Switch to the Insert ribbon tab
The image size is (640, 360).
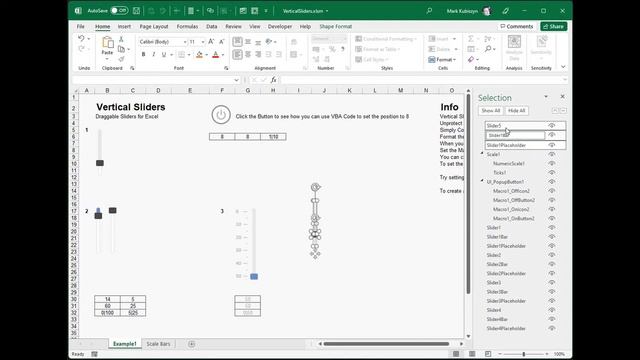[124, 27]
